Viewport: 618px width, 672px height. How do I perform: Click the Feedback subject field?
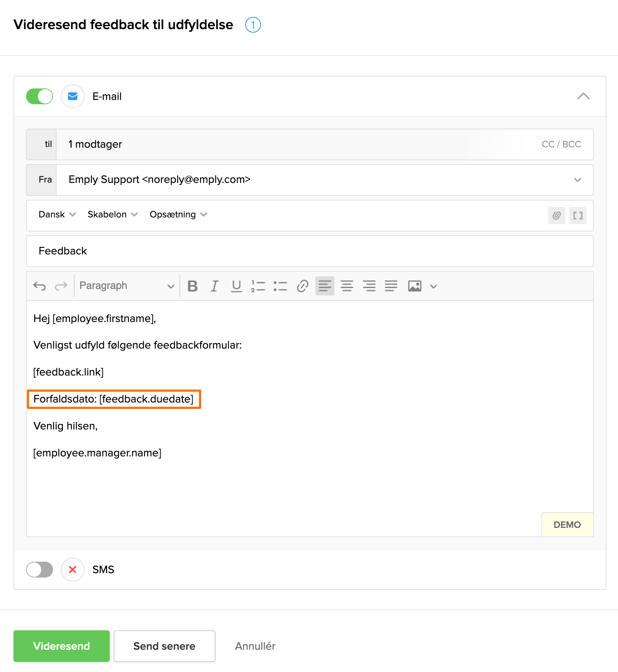click(309, 251)
